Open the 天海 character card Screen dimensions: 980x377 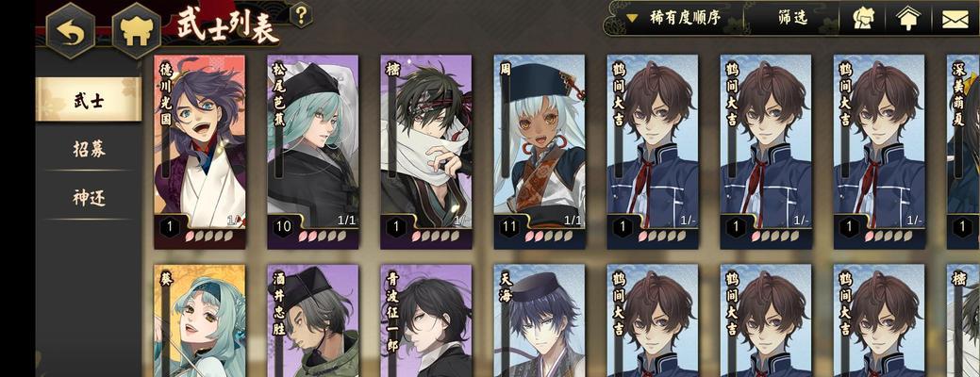[x=540, y=320]
